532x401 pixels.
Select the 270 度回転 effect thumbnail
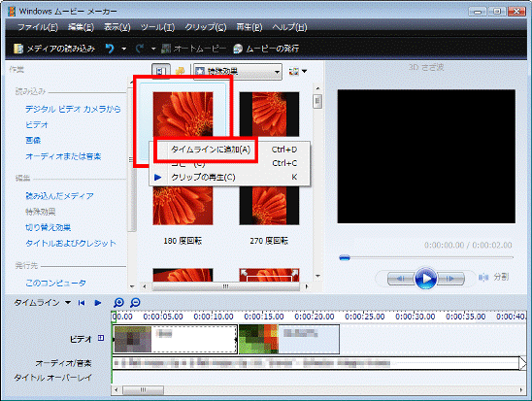[269, 206]
